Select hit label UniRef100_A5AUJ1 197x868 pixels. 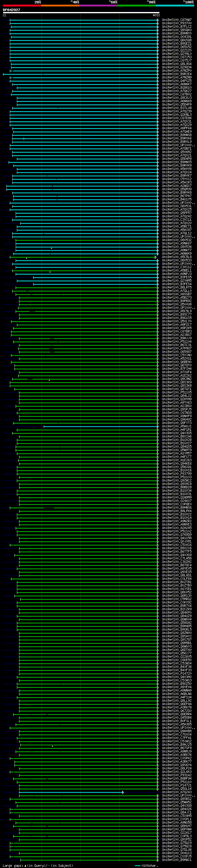tap(177, 426)
